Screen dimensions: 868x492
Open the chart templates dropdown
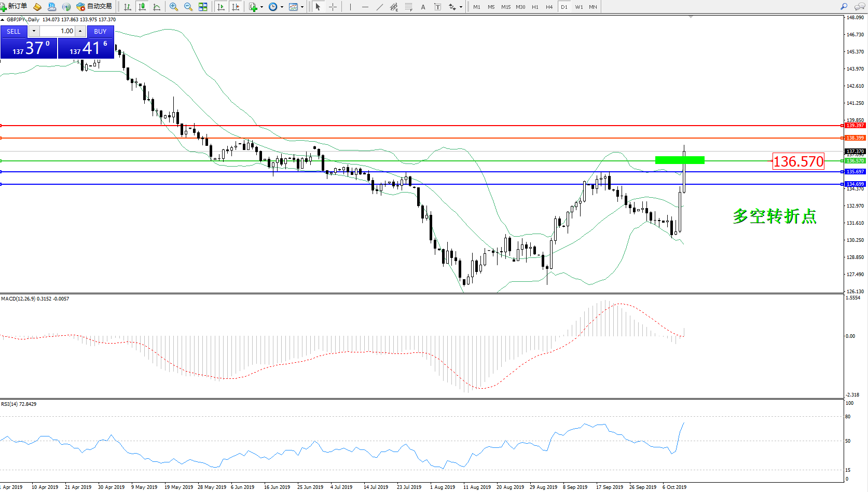(x=302, y=7)
